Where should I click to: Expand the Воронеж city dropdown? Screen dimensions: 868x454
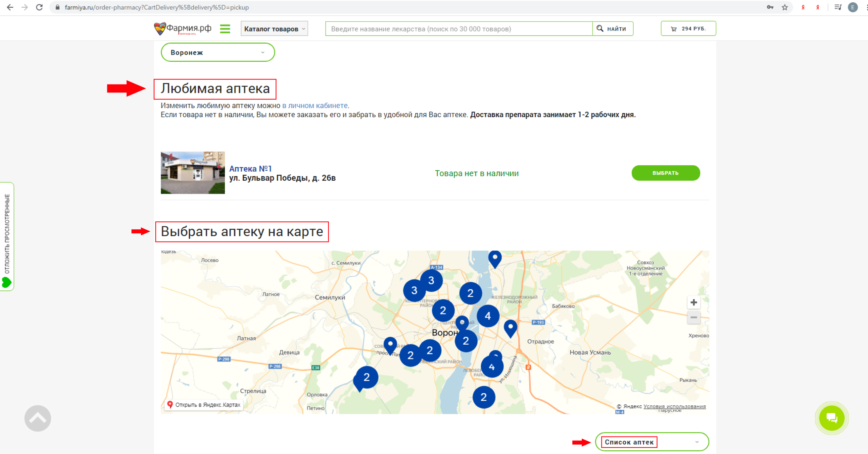(x=218, y=53)
